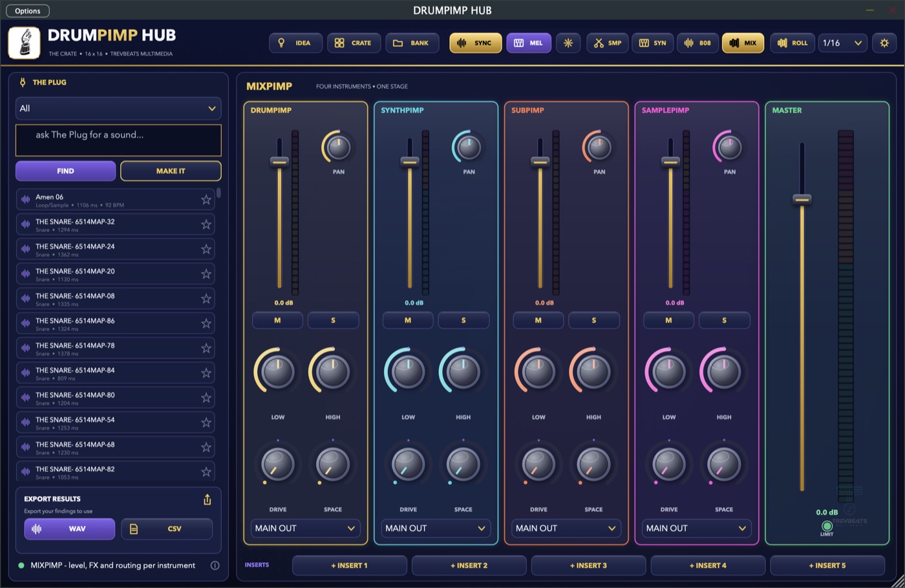
Task: Open the All category dropdown
Action: 118,109
